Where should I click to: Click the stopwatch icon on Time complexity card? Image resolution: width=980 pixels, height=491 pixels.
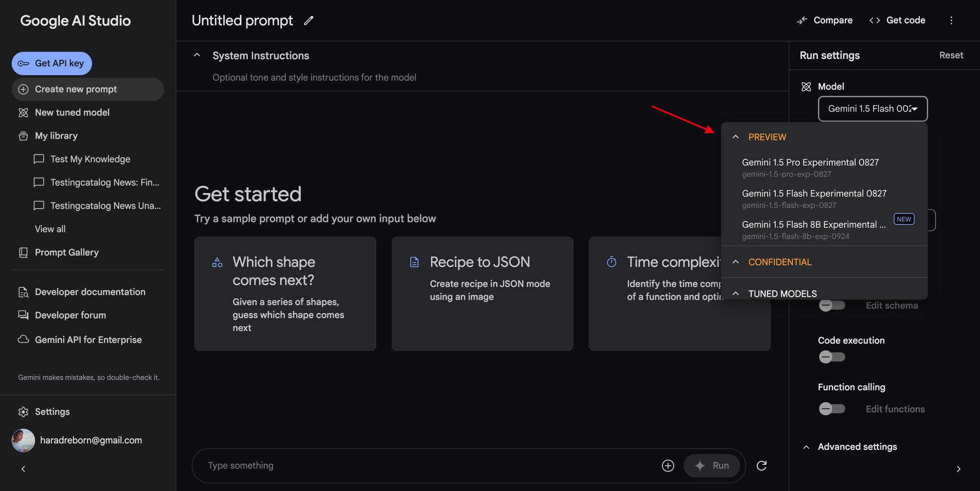pyautogui.click(x=612, y=262)
